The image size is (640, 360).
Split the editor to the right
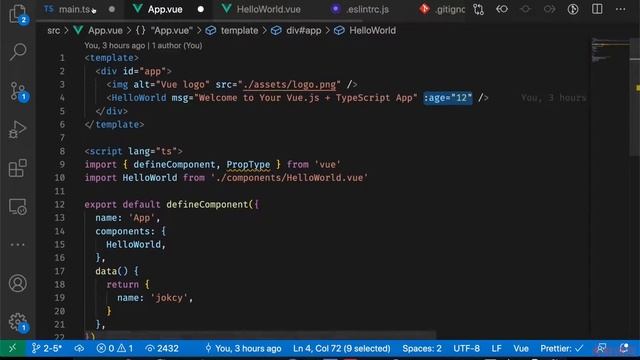[597, 9]
